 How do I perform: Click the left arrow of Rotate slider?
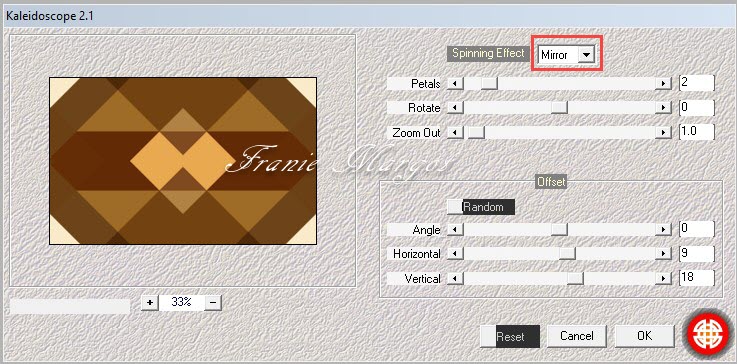pos(455,108)
